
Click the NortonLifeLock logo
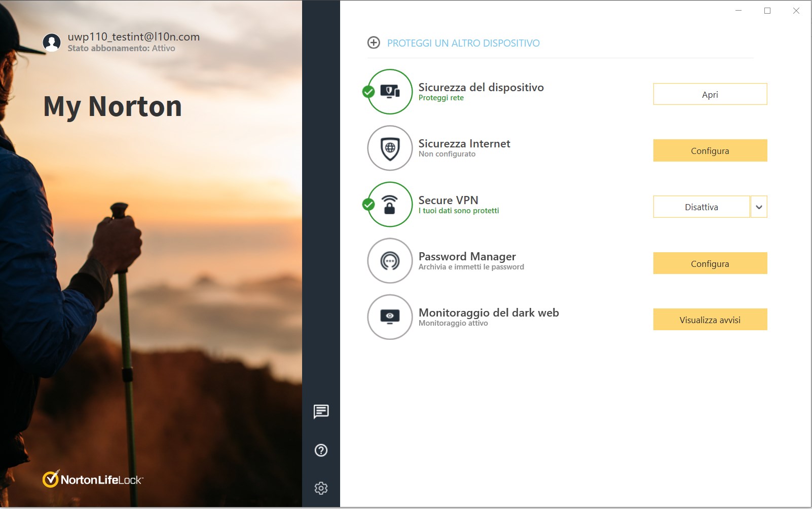(x=93, y=479)
